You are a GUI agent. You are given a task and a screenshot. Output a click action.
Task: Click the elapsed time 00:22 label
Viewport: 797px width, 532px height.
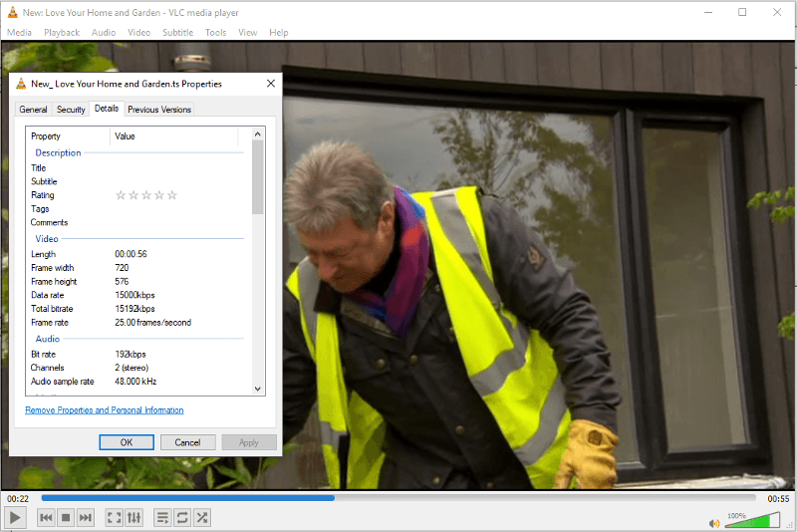click(x=18, y=499)
